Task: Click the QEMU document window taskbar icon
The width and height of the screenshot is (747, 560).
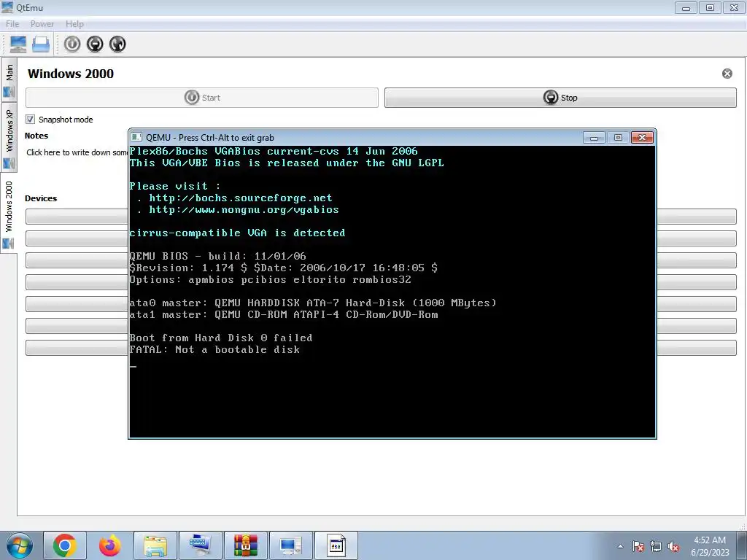Action: (x=336, y=545)
